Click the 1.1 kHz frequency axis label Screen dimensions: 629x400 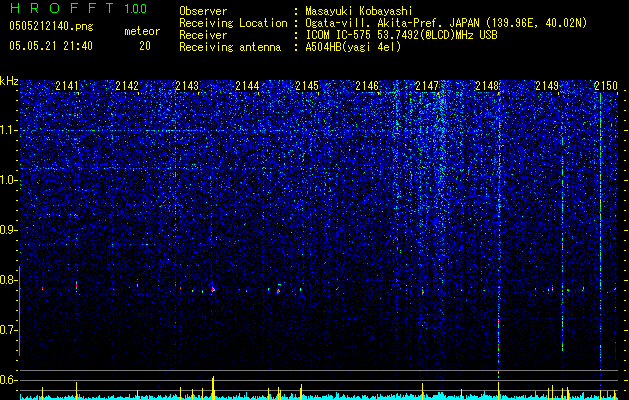tap(9, 130)
